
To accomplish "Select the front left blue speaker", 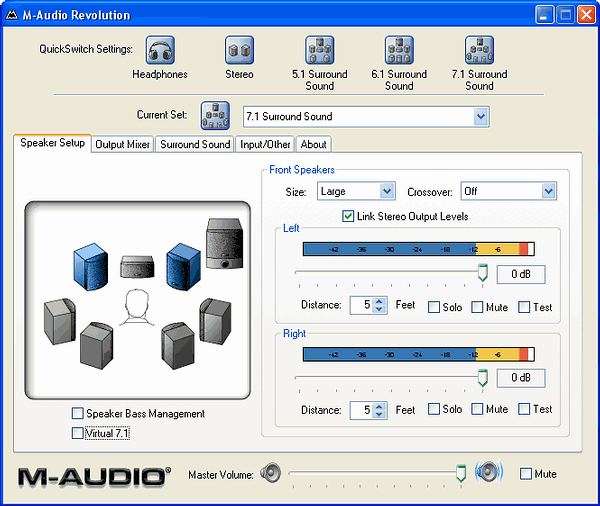I will [90, 266].
